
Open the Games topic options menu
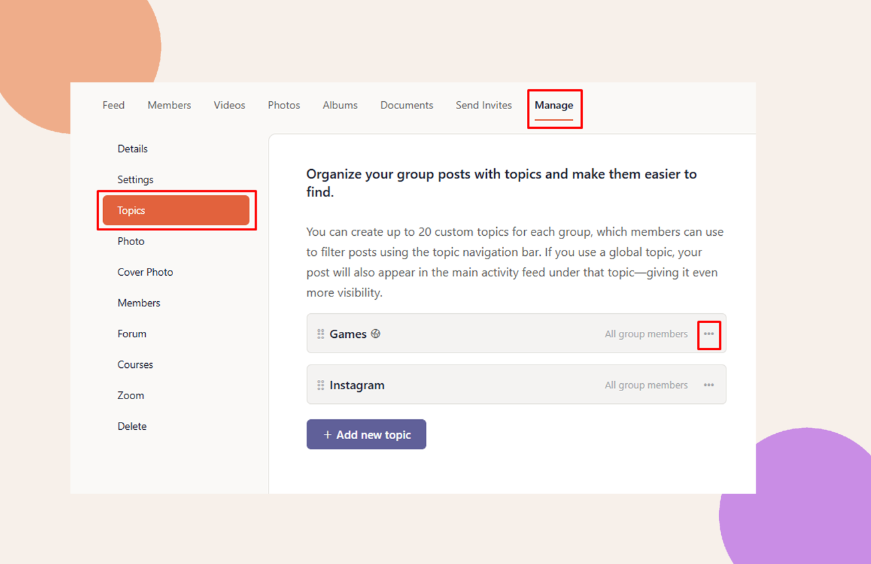pos(709,334)
